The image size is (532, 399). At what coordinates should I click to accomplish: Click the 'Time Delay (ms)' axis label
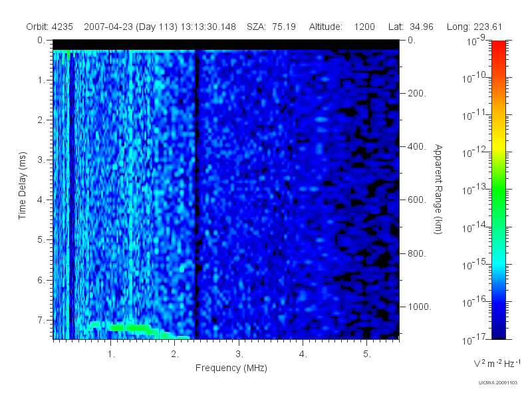(x=22, y=186)
